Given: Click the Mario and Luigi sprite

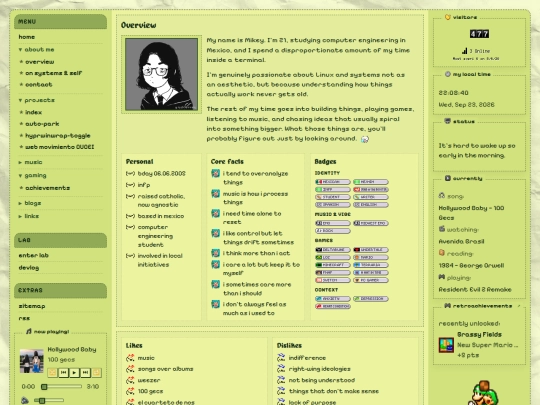Looking at the screenshot, I should [483, 393].
